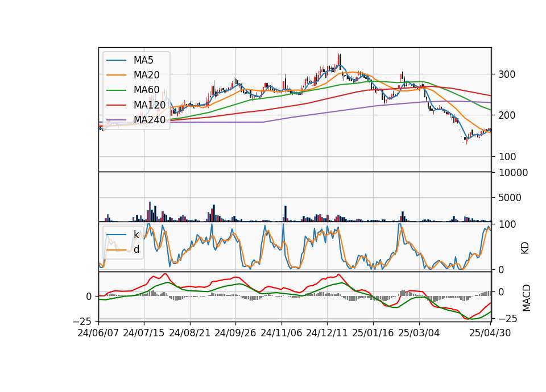Click the red MA120 legend line sample
This screenshot has height=392, width=546.
[116, 105]
